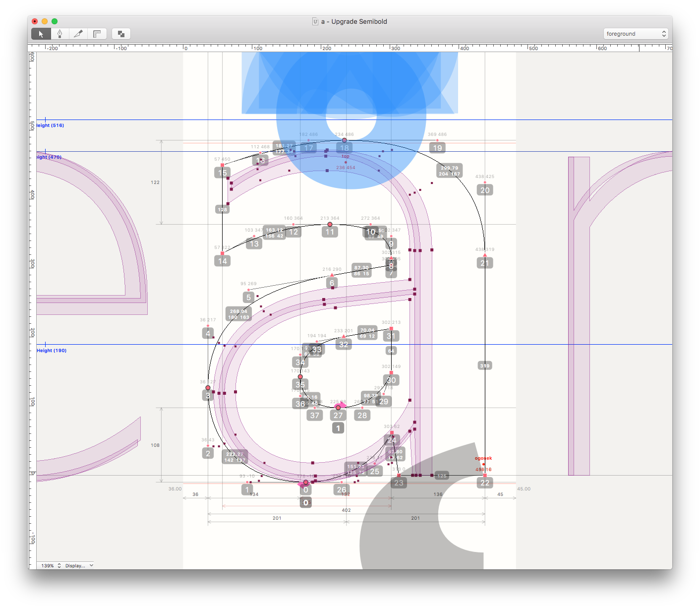Click point index label 23
This screenshot has width=700, height=609.
click(399, 483)
